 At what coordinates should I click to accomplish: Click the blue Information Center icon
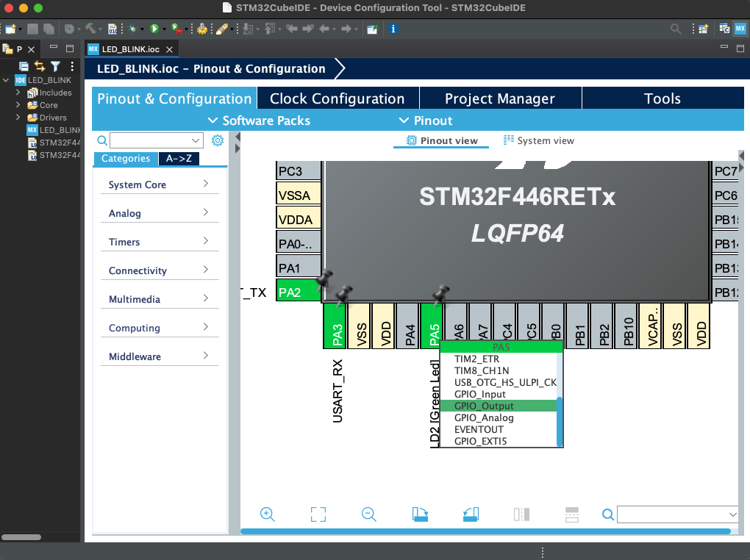click(393, 29)
